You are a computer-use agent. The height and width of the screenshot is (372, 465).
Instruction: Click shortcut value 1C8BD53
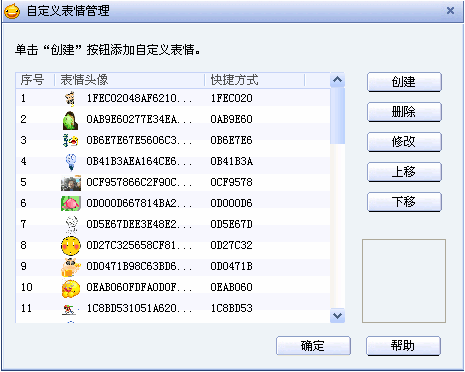coord(231,308)
